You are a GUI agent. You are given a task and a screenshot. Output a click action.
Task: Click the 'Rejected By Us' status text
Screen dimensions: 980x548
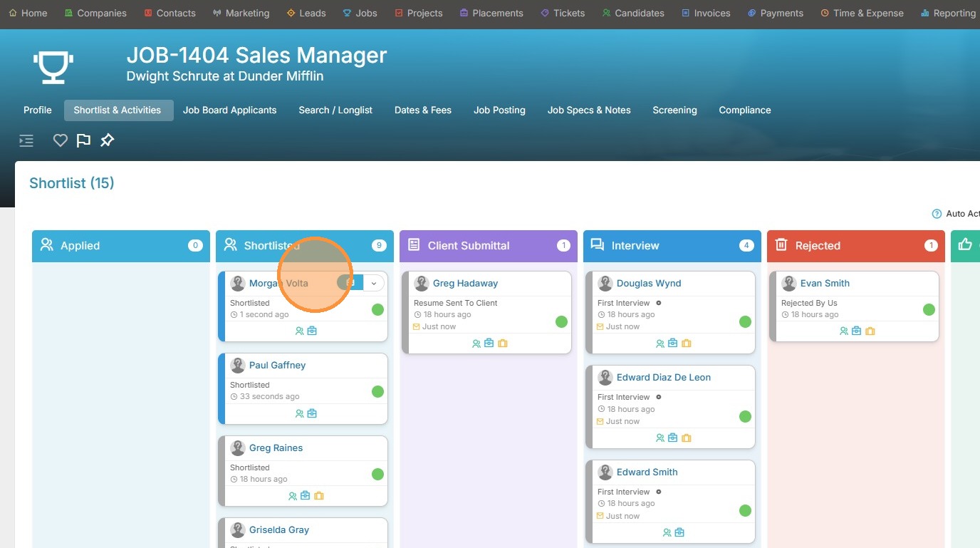(809, 303)
